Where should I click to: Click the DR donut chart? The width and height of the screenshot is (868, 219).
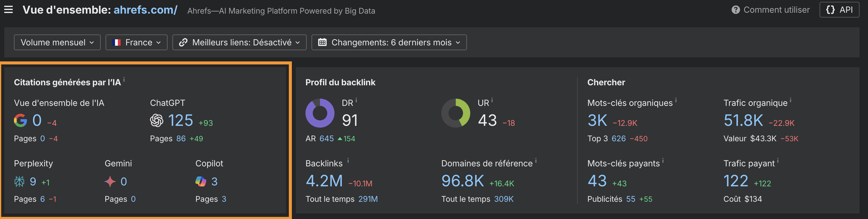[320, 113]
